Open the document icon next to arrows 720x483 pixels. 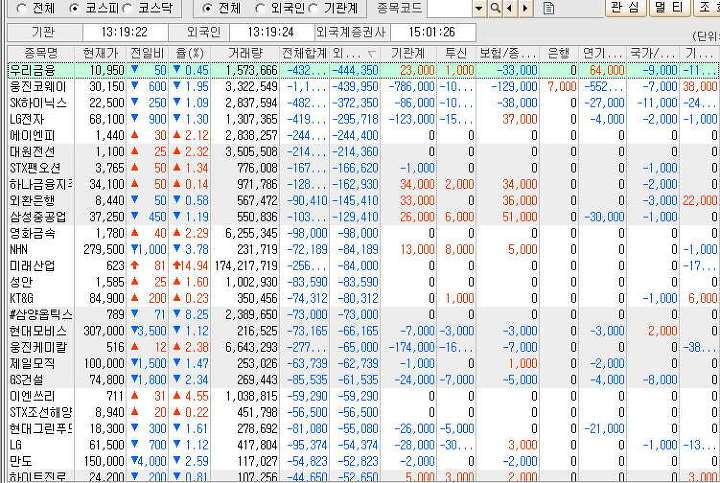548,8
